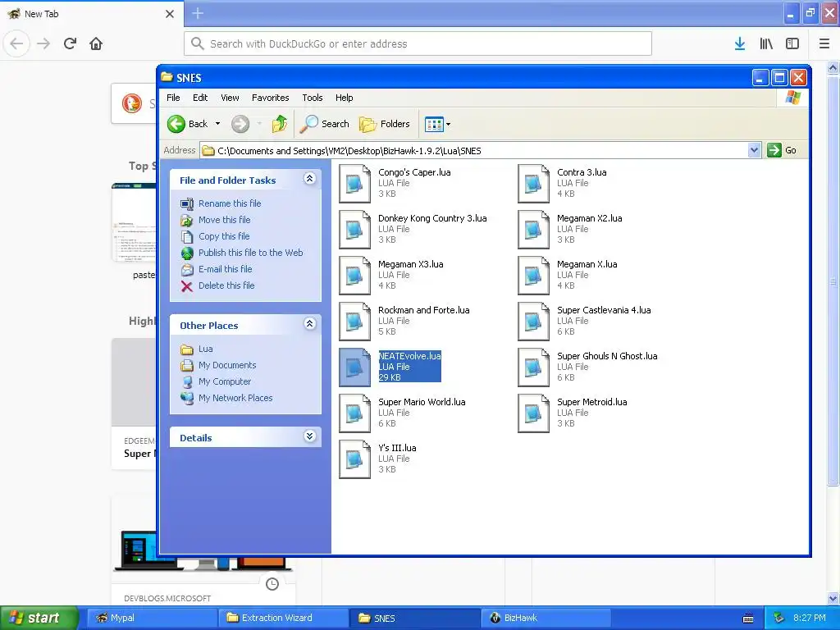Click the browser back arrow button

click(16, 43)
